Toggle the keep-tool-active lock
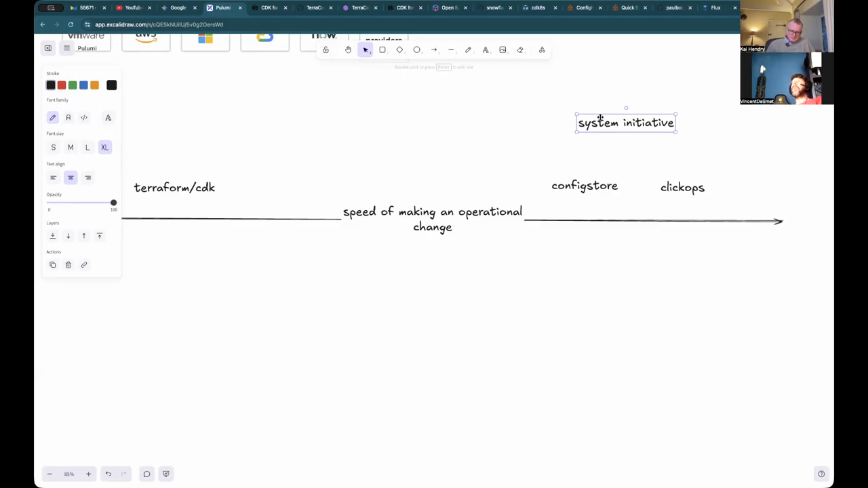The image size is (868, 488). 325,49
